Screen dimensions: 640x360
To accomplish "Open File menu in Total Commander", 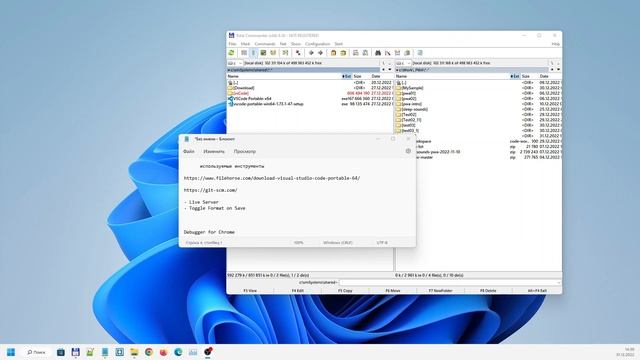I will click(x=232, y=44).
